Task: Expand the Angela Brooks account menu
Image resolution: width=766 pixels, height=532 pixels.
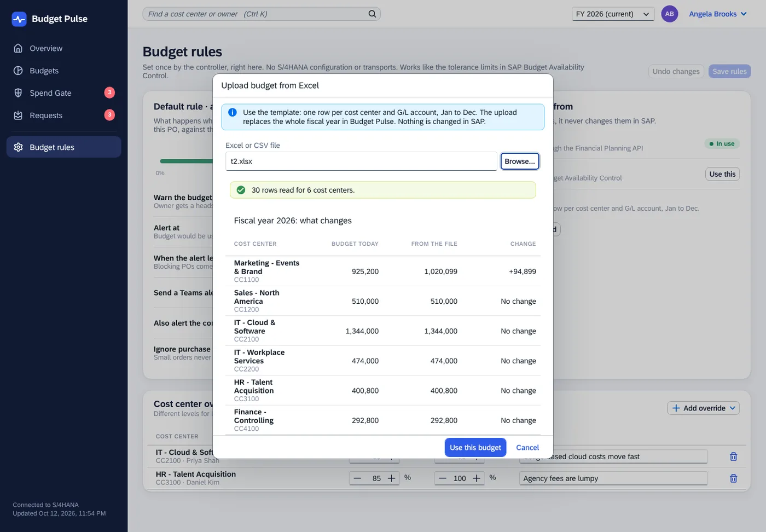Action: (x=718, y=14)
